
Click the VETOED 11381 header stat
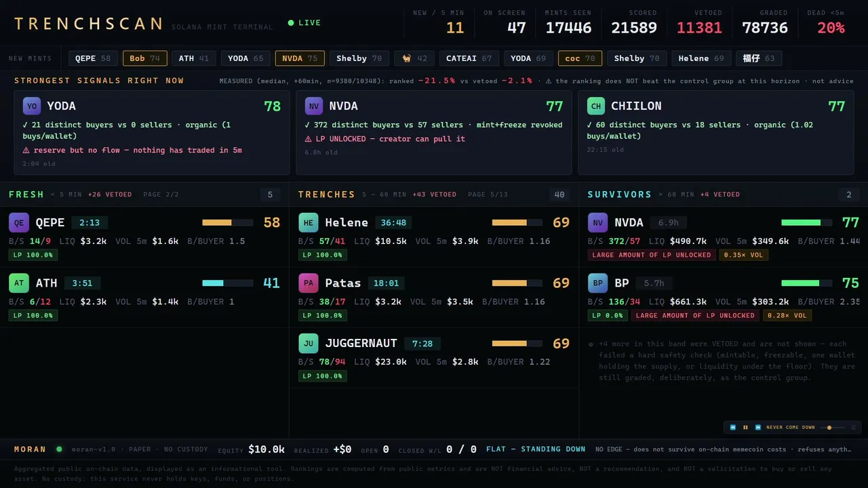point(699,22)
